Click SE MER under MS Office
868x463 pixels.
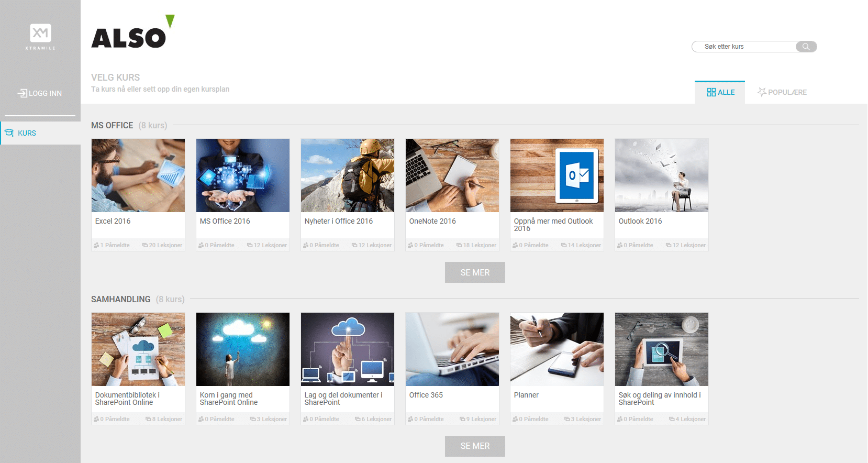475,272
